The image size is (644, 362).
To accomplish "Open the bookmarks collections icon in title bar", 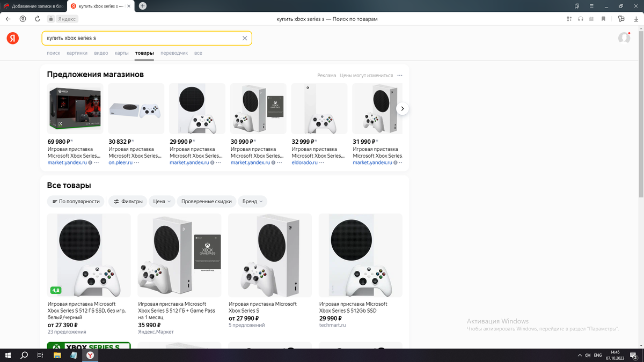I will click(577, 6).
